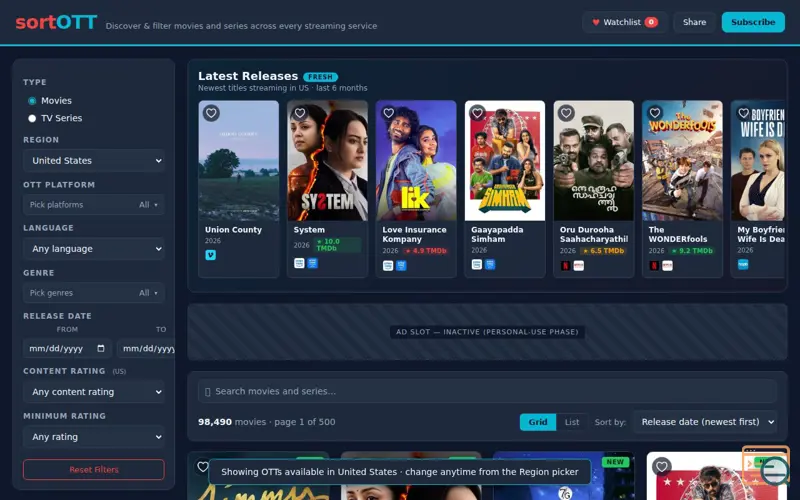Click the Netflix icon under The WONDERfools
Screen dimensions: 800x500
(654, 265)
